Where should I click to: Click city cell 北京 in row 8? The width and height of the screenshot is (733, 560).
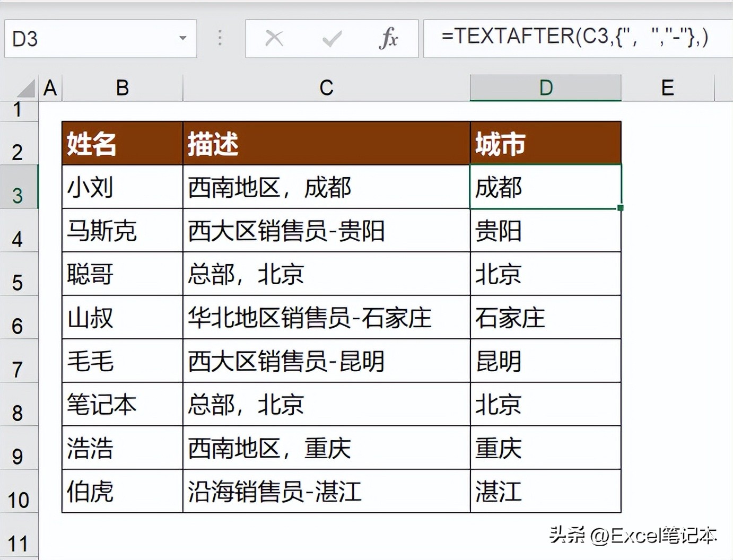pos(546,404)
